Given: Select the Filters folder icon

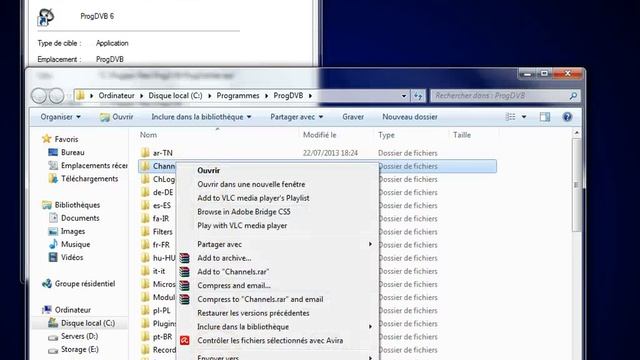Looking at the screenshot, I should pyautogui.click(x=145, y=232).
